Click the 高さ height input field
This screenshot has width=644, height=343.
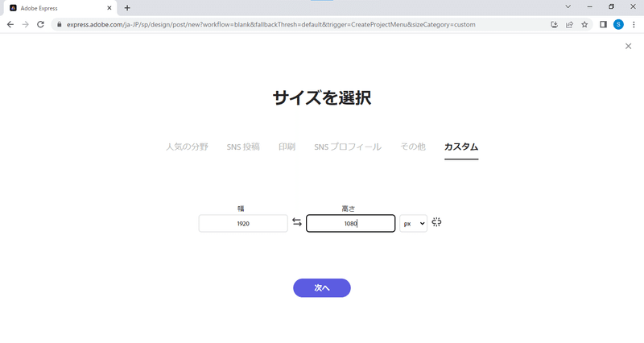tap(350, 224)
